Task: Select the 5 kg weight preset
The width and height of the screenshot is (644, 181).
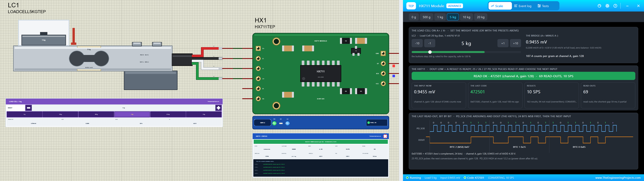Action: pos(453,17)
